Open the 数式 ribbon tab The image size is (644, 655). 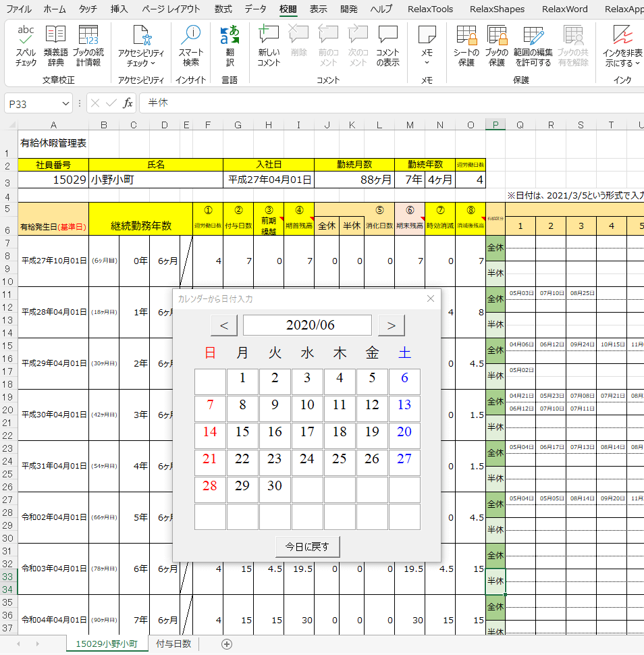[223, 9]
